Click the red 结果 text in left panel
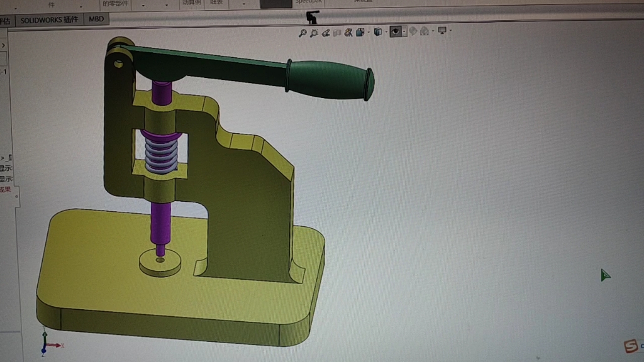 coord(5,190)
